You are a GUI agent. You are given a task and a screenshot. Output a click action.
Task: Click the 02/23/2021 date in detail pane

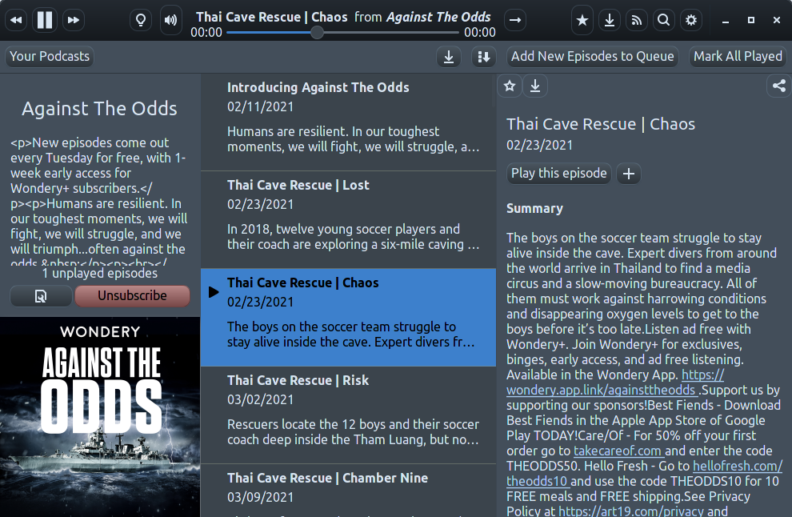tap(539, 145)
